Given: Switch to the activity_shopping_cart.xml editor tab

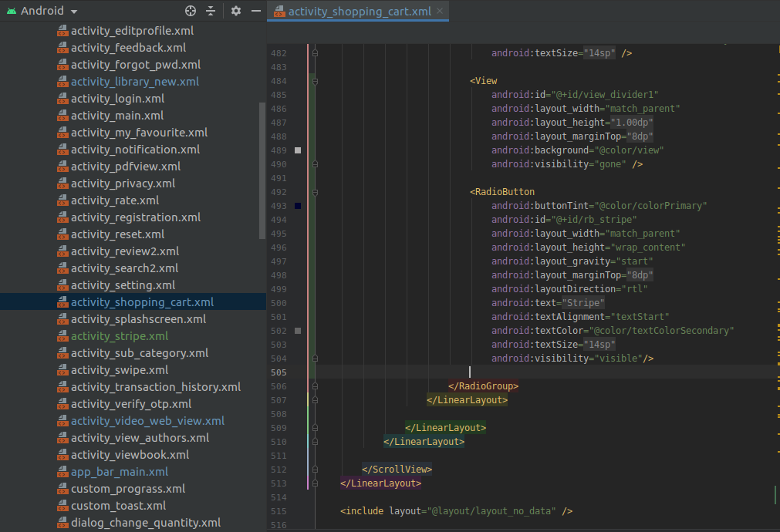Looking at the screenshot, I should (359, 12).
